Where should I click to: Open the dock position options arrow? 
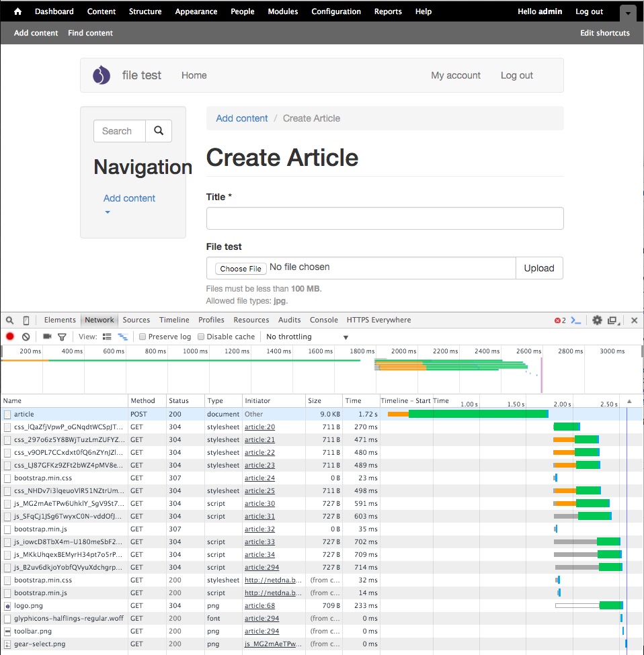coord(613,320)
